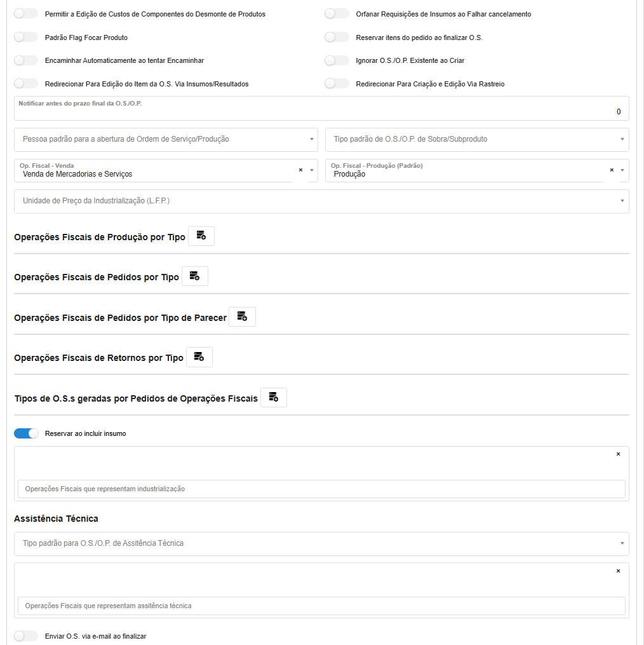Open Unidade de Preço da Industrialização dropdown
The width and height of the screenshot is (644, 645).
click(321, 201)
